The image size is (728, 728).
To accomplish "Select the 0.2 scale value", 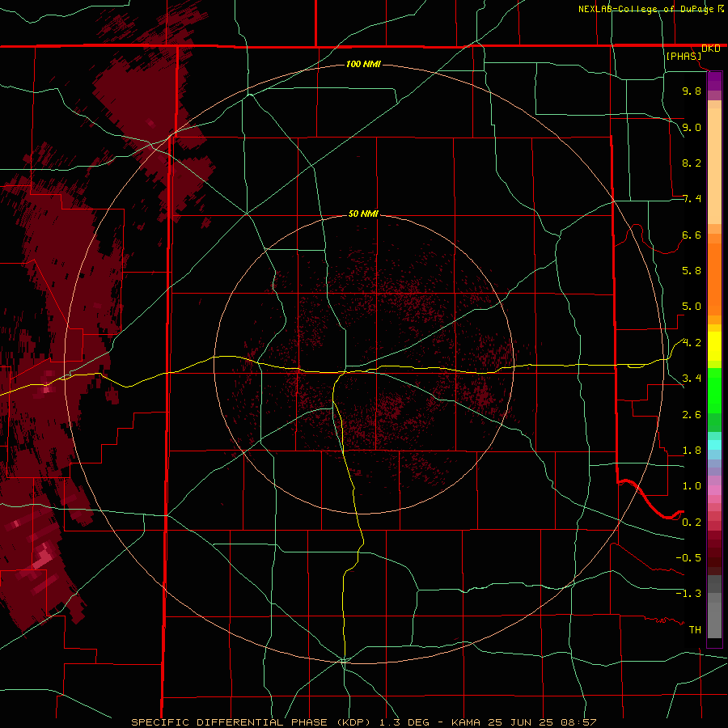I will point(692,523).
